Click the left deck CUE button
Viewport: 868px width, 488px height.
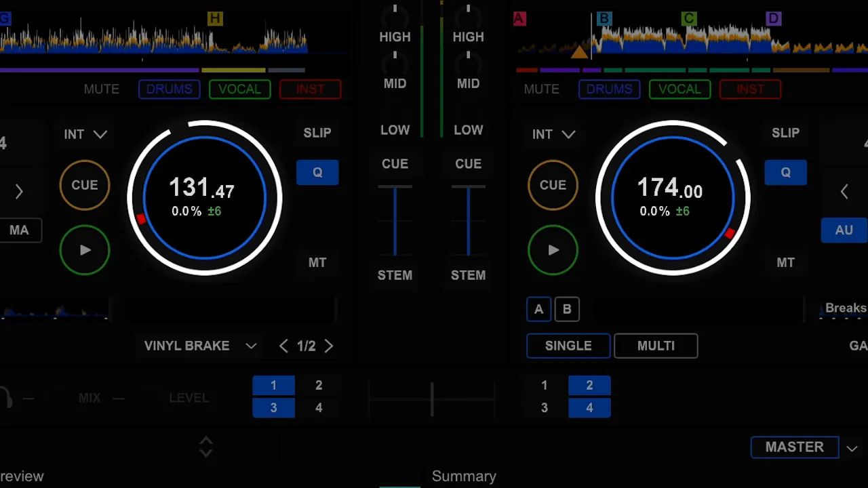[x=85, y=185]
